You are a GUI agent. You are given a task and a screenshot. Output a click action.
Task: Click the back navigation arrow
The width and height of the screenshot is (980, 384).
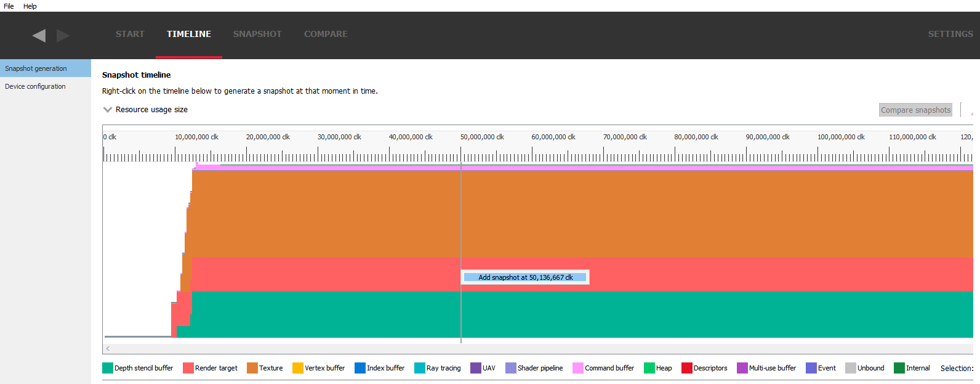point(39,36)
